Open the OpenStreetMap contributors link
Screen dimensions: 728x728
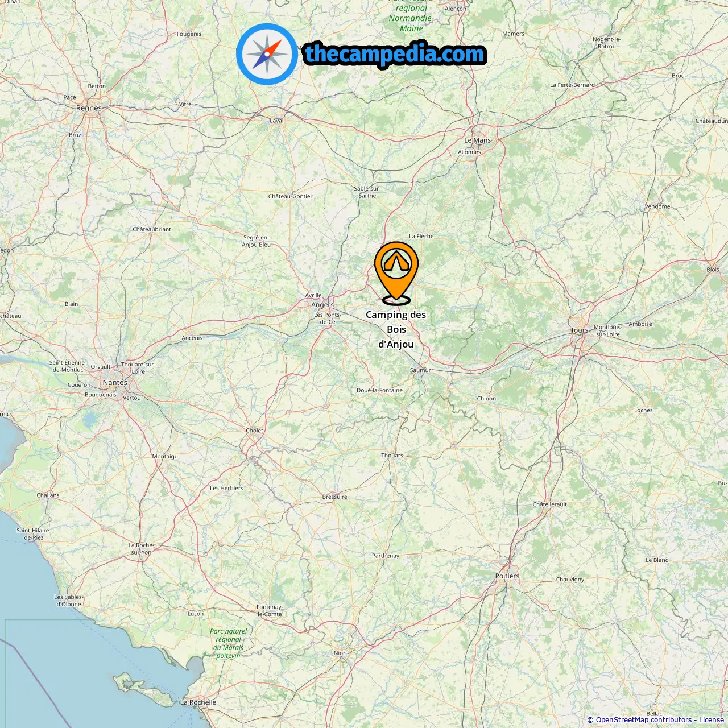pos(644,720)
